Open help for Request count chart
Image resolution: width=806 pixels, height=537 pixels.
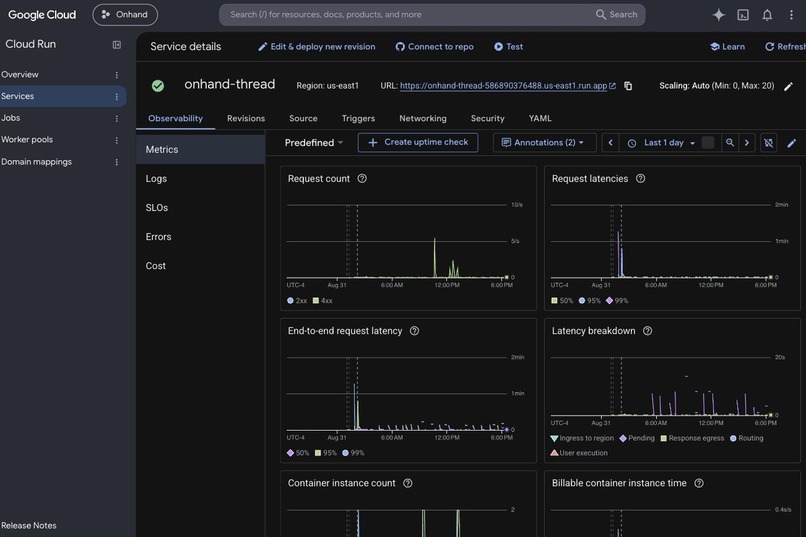click(x=362, y=179)
